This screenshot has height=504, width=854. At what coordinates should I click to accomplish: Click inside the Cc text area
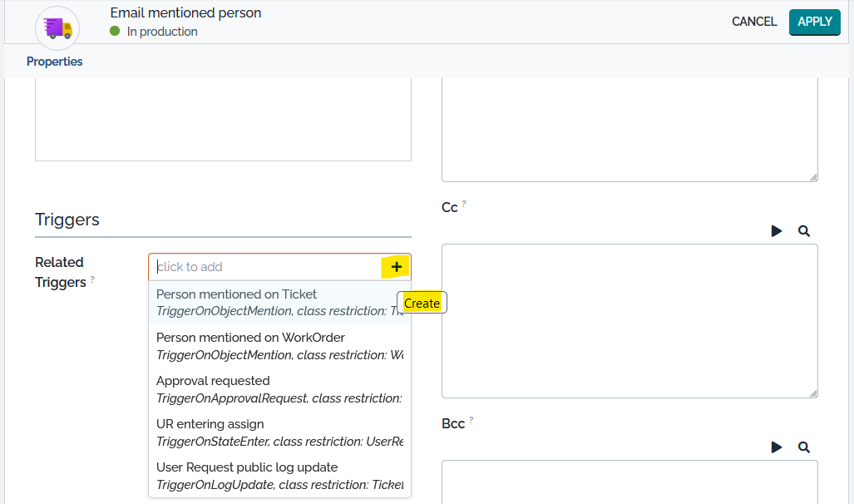[629, 320]
